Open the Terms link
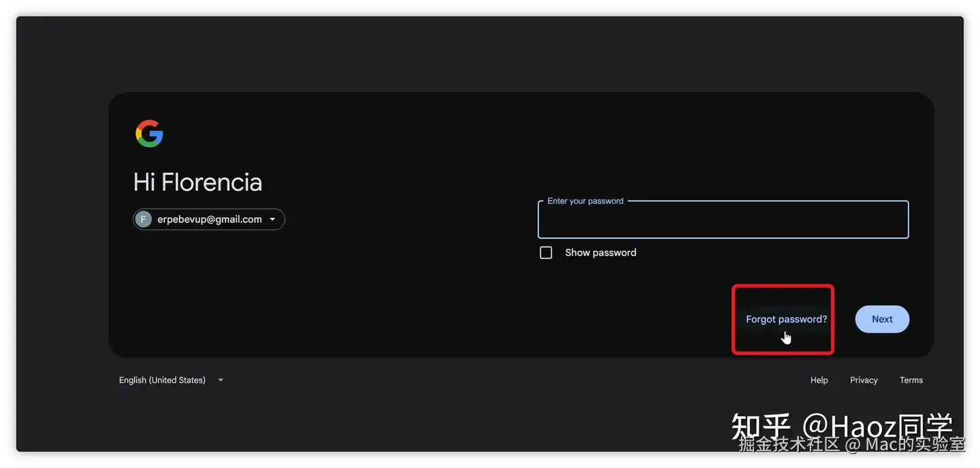980x468 pixels. [911, 380]
